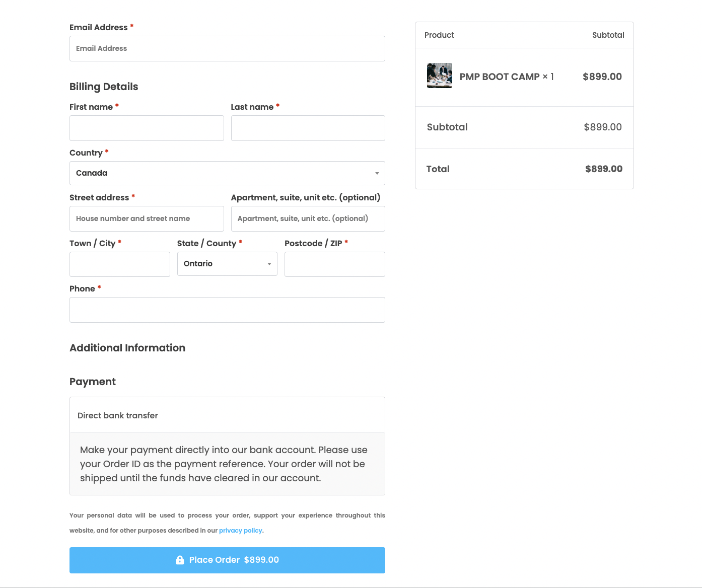The width and height of the screenshot is (702, 588).
Task: Click the Apartment, suite, unit field
Action: point(308,219)
